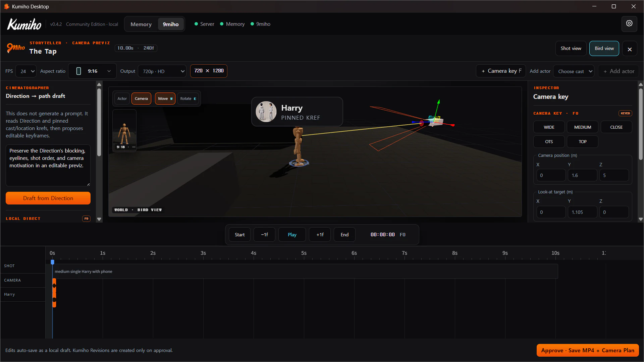Click the camera gizmo in viewport
Screen dimensions: 644x362
(435, 121)
